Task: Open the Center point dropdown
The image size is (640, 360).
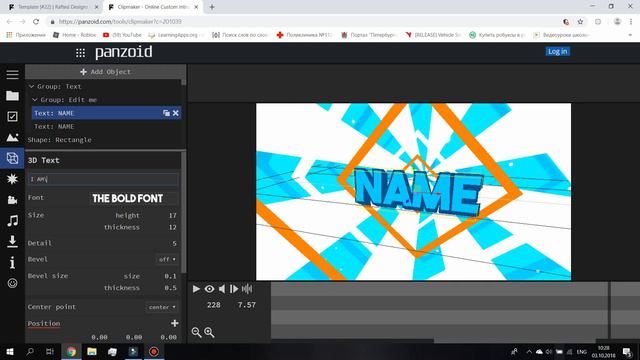Action: [162, 307]
